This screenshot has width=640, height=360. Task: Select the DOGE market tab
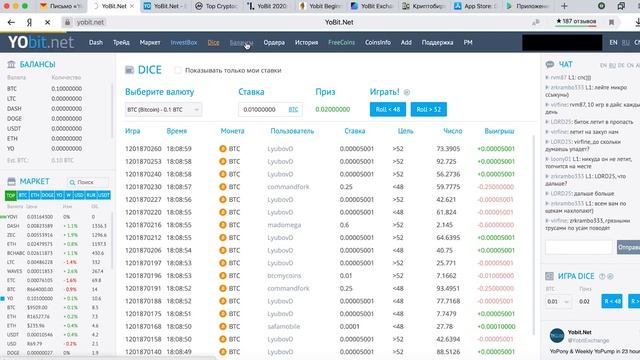coord(47,196)
